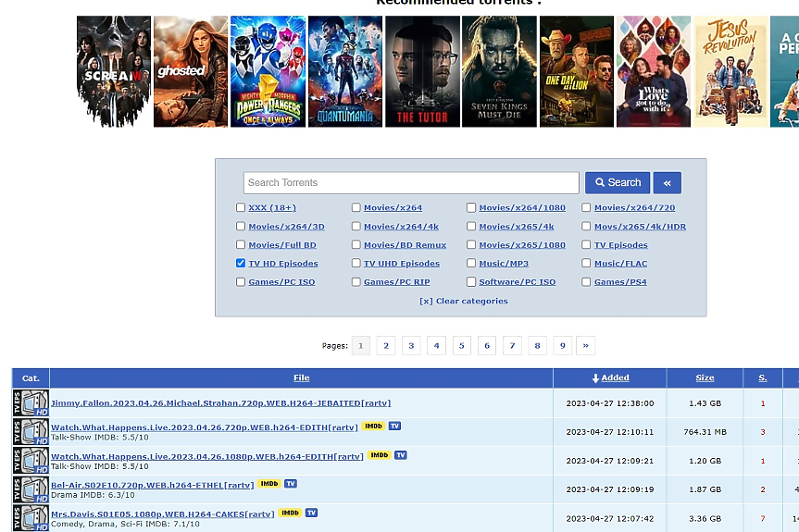Click the category icon beside Bel-Air torrent
The width and height of the screenshot is (799, 532).
pyautogui.click(x=31, y=489)
